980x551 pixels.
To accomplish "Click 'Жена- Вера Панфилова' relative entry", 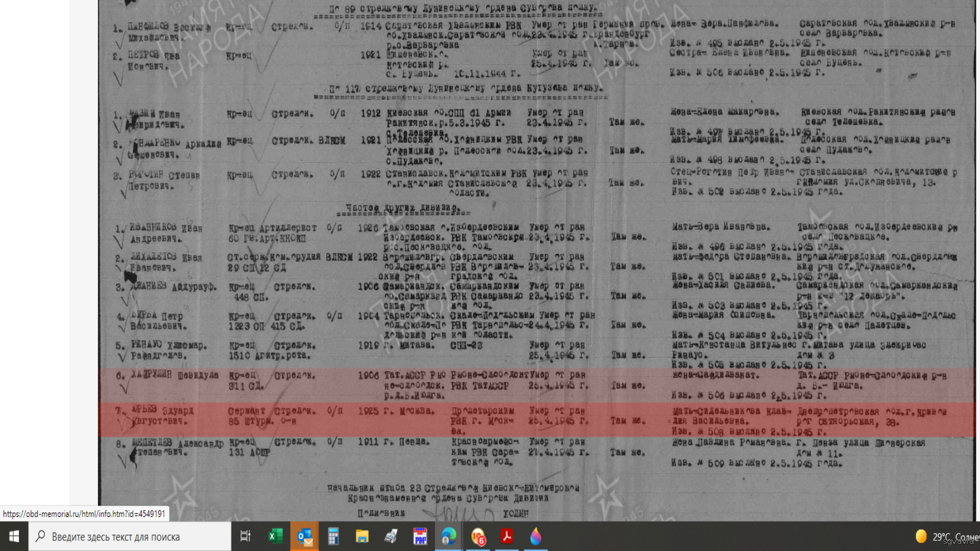I will point(725,23).
